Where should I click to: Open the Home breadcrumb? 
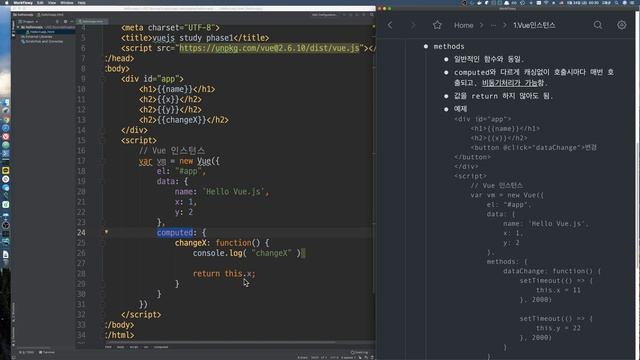click(464, 25)
